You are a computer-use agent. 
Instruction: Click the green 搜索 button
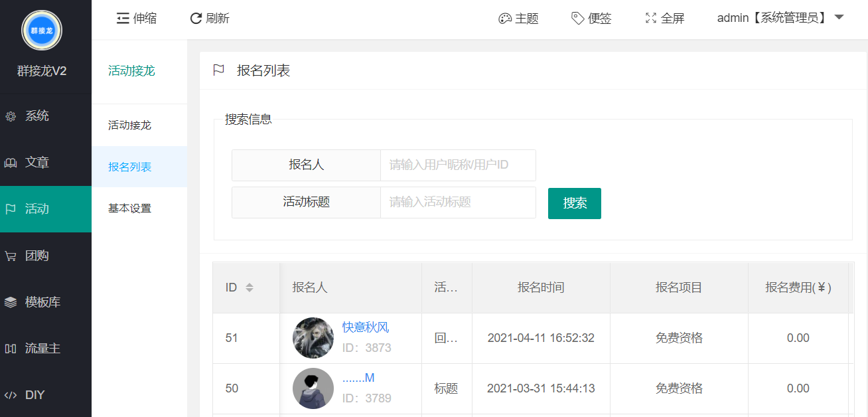(575, 203)
